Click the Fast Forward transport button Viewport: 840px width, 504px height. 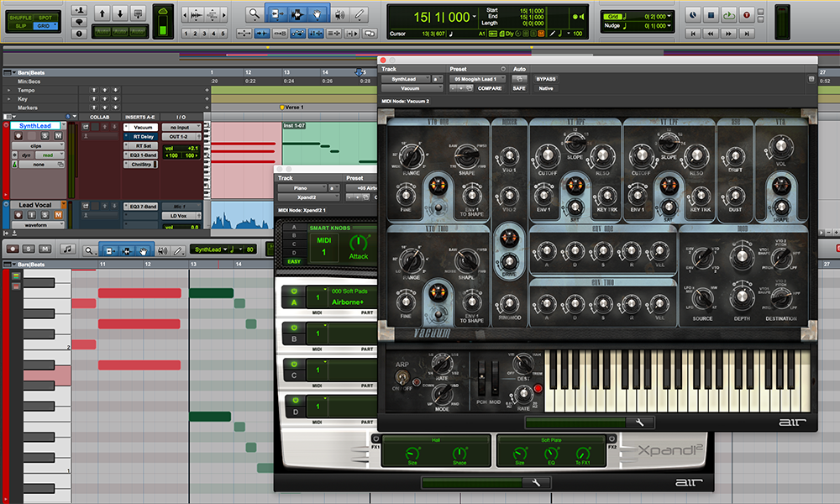[728, 34]
